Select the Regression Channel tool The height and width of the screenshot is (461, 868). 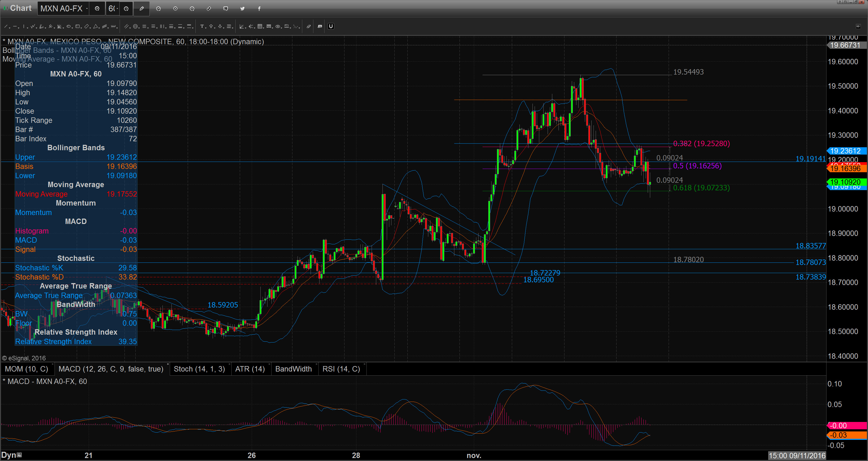[104, 26]
